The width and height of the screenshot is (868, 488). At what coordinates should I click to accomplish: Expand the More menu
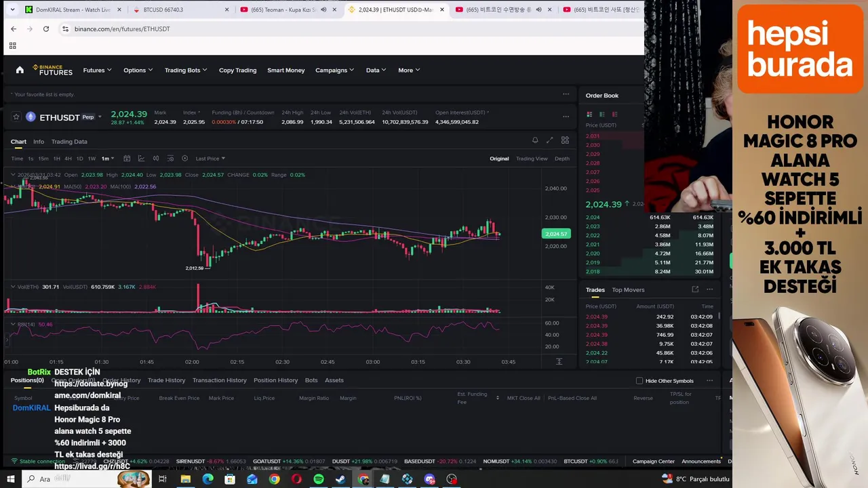[409, 70]
